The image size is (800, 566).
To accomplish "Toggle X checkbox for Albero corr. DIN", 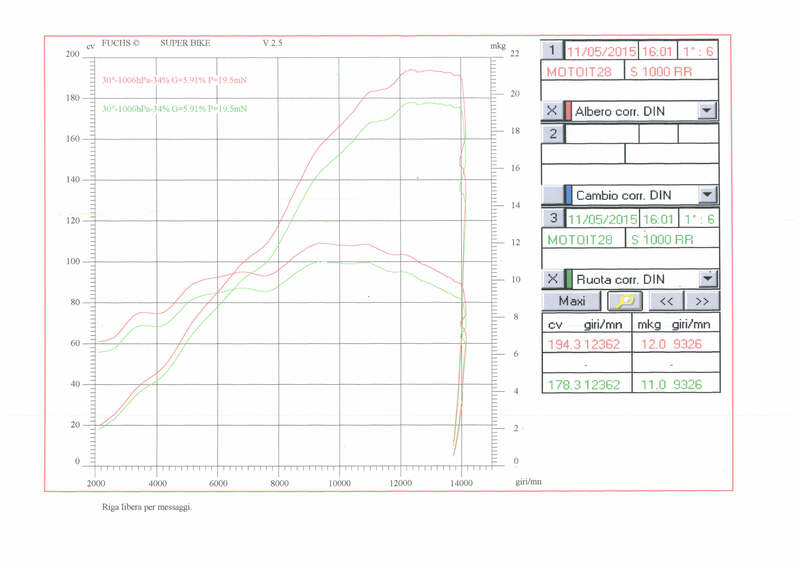I will tap(551, 111).
